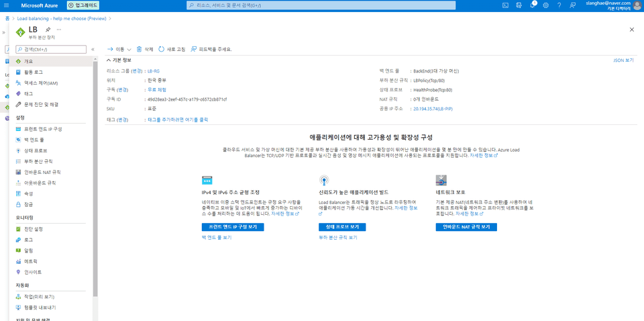Click the LB load balancer diamond icon
The image size is (644, 321).
(20, 32)
